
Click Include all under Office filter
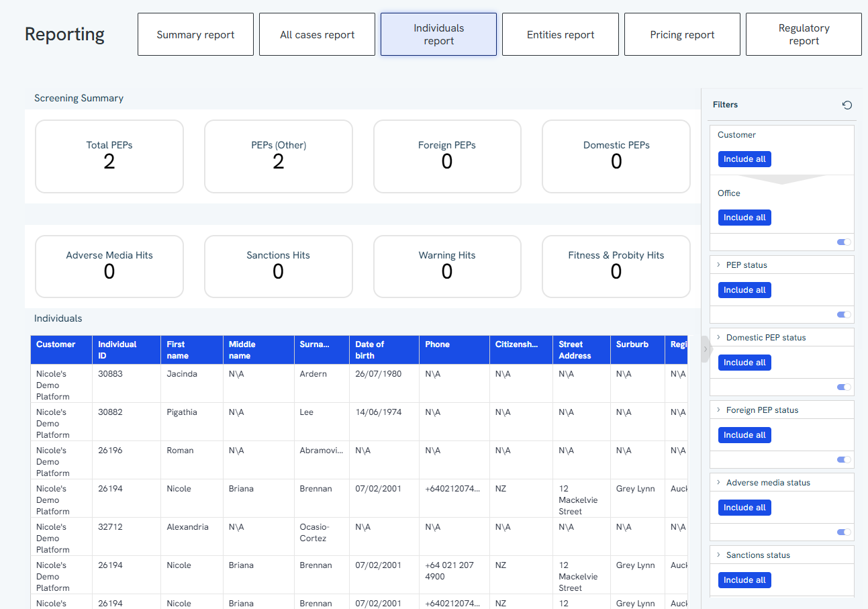coord(744,218)
